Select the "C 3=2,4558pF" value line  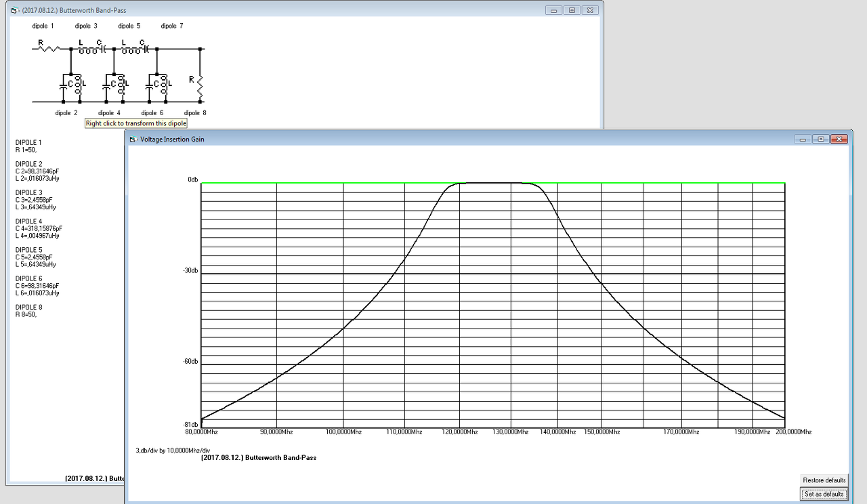point(34,200)
